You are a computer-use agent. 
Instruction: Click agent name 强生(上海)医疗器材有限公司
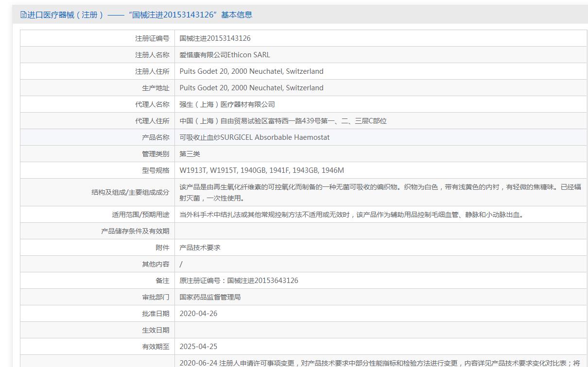pyautogui.click(x=227, y=104)
